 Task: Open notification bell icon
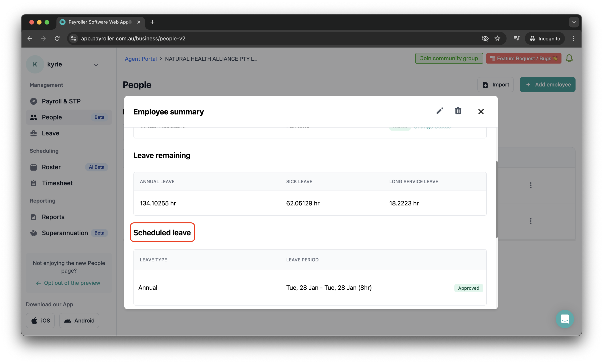pos(569,58)
